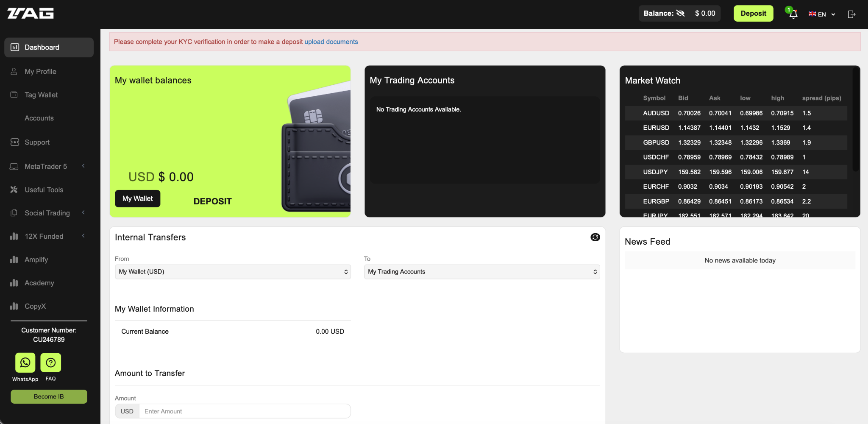Click the Amplify bar chart icon

click(14, 259)
